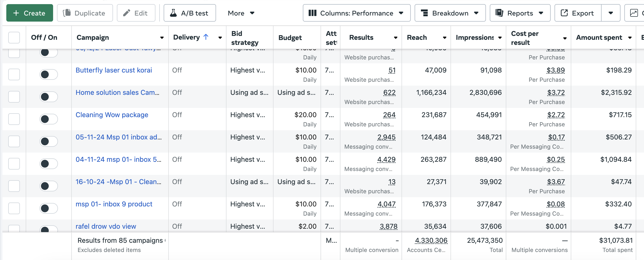This screenshot has width=644, height=260.
Task: Open msp 01- inbox 9 product campaign
Action: pyautogui.click(x=114, y=204)
